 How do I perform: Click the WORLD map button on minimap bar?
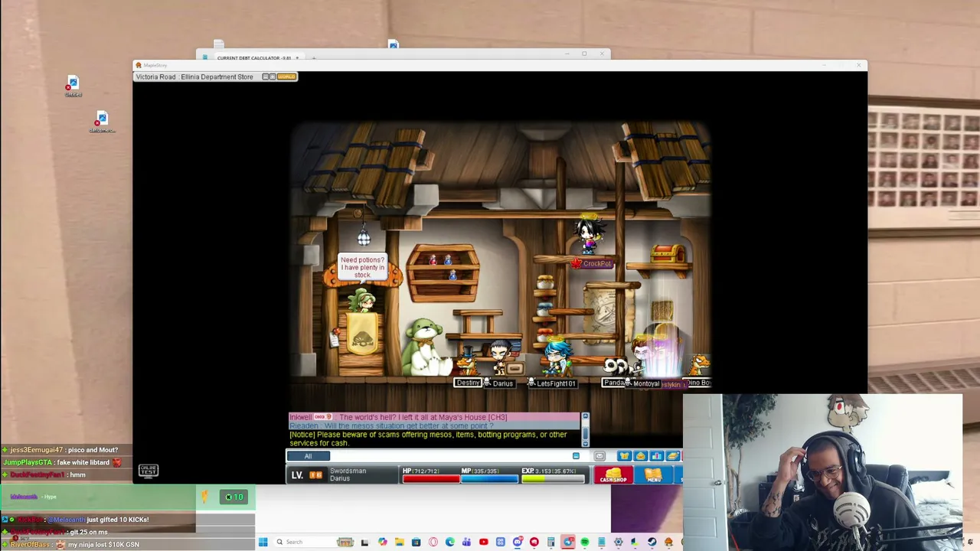pos(286,77)
